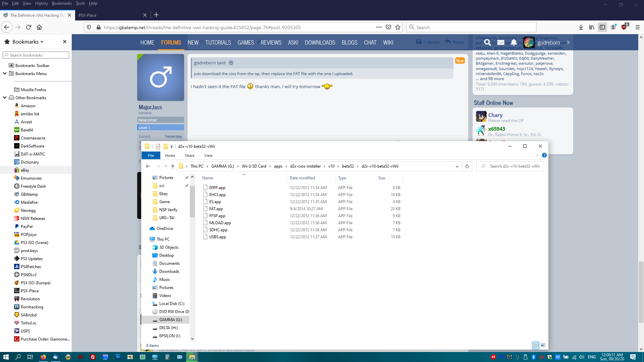Open Firefox Tools menu
Viewport: 644px width, 362px height.
[80, 3]
